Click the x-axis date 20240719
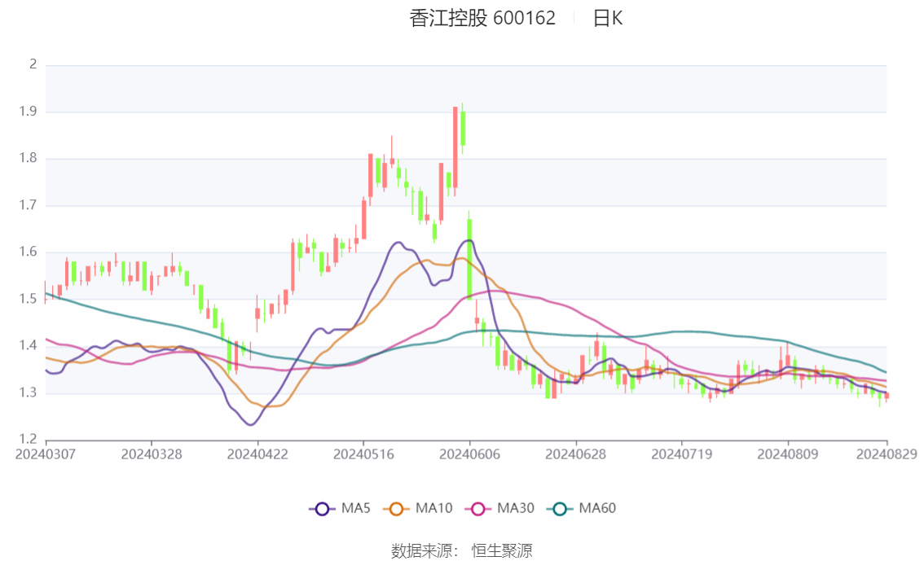The image size is (924, 561). click(682, 454)
